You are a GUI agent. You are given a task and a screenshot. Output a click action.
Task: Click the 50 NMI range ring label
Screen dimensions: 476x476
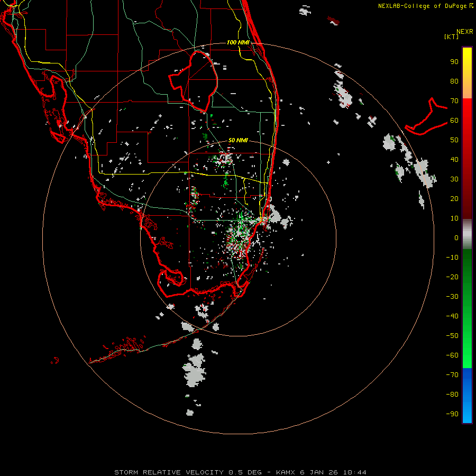(238, 140)
